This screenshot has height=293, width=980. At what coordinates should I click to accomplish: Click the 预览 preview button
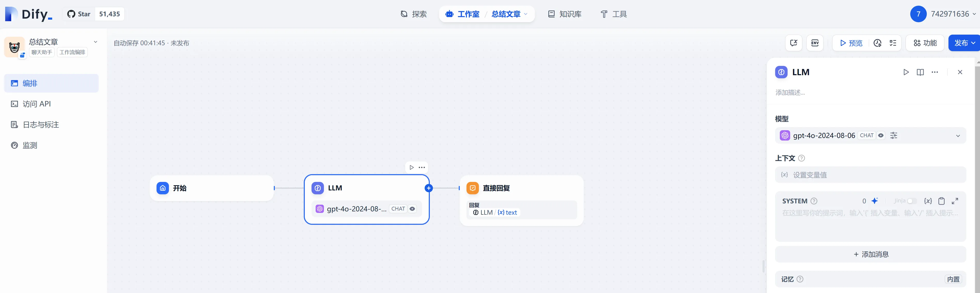(x=851, y=43)
